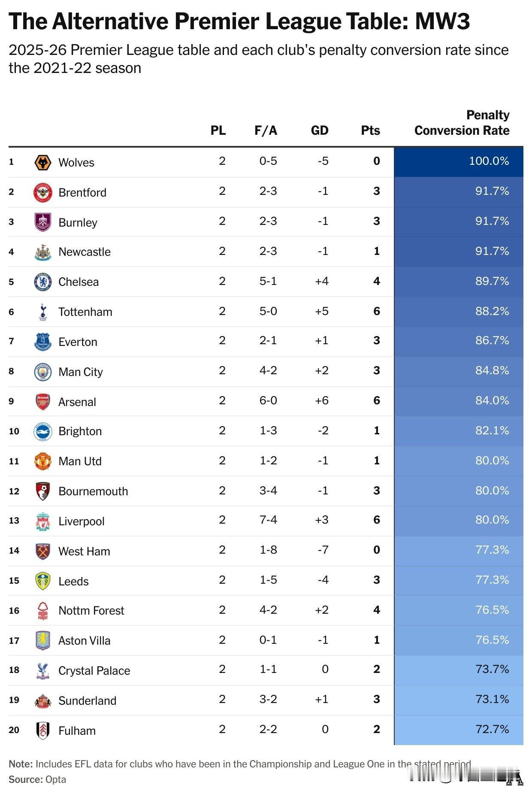This screenshot has height=794, width=532.
Task: Select the Arsenal cannon crest
Action: (x=42, y=402)
